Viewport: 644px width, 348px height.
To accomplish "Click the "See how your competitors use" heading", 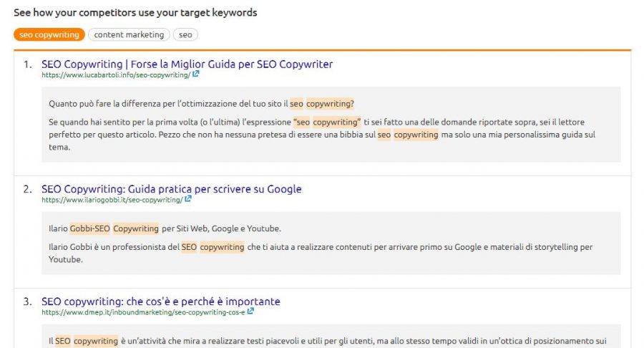I will point(135,13).
